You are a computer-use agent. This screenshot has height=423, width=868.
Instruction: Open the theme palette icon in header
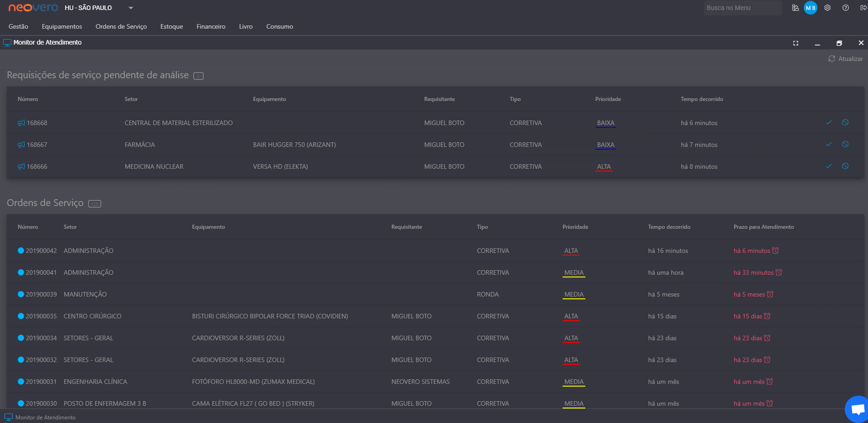pyautogui.click(x=795, y=8)
